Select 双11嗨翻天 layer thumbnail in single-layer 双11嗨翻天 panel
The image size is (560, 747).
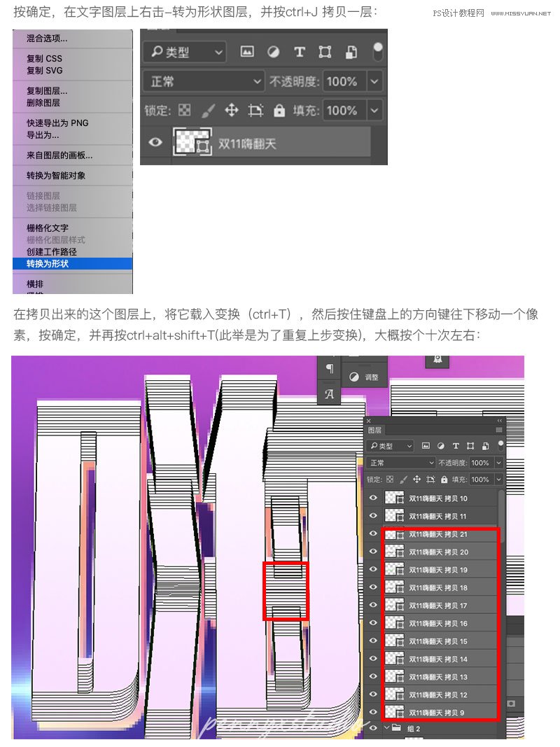pyautogui.click(x=192, y=141)
